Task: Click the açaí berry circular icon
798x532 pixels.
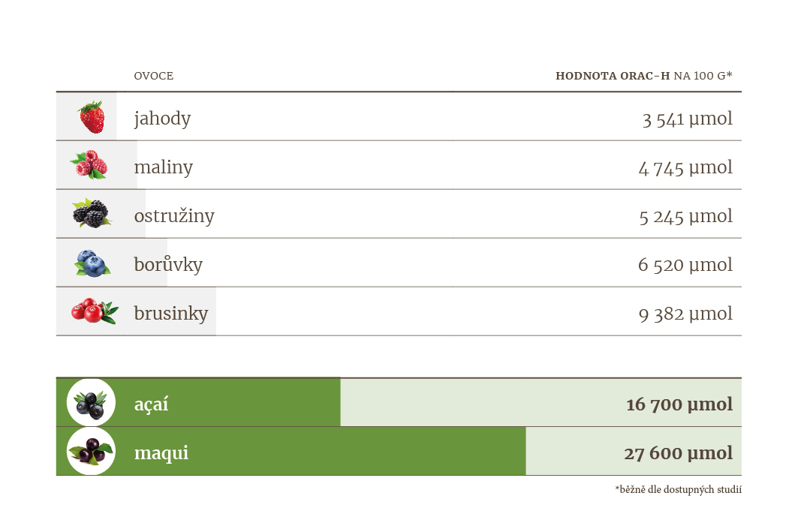Action: coord(91,402)
